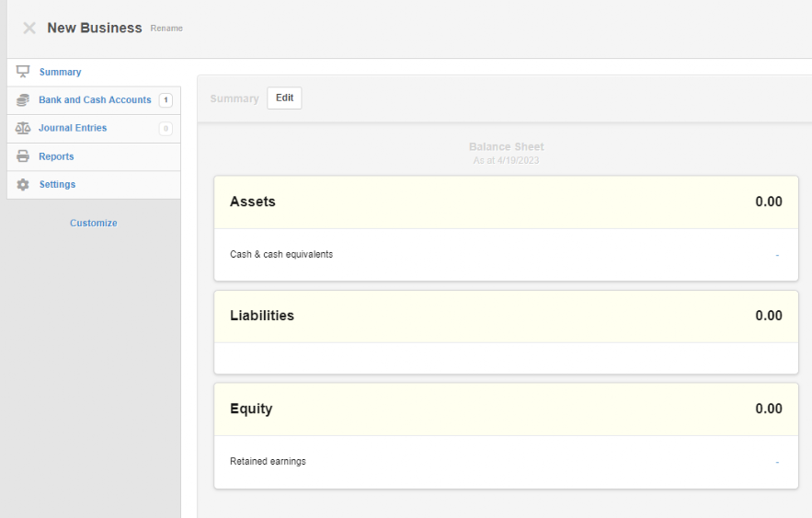Image resolution: width=812 pixels, height=518 pixels.
Task: Click the Journal Entries count badge
Action: point(166,129)
